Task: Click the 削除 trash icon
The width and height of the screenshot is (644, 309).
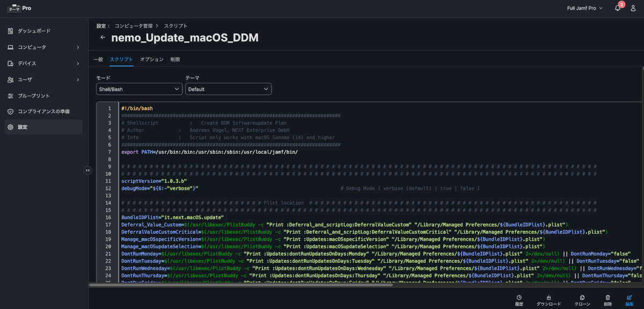Action: pos(608,298)
